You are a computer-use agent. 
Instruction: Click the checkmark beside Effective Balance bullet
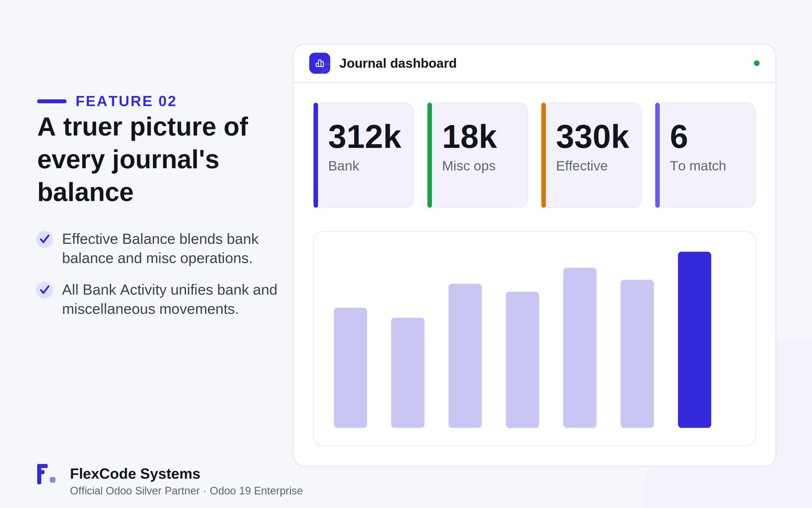click(x=45, y=239)
